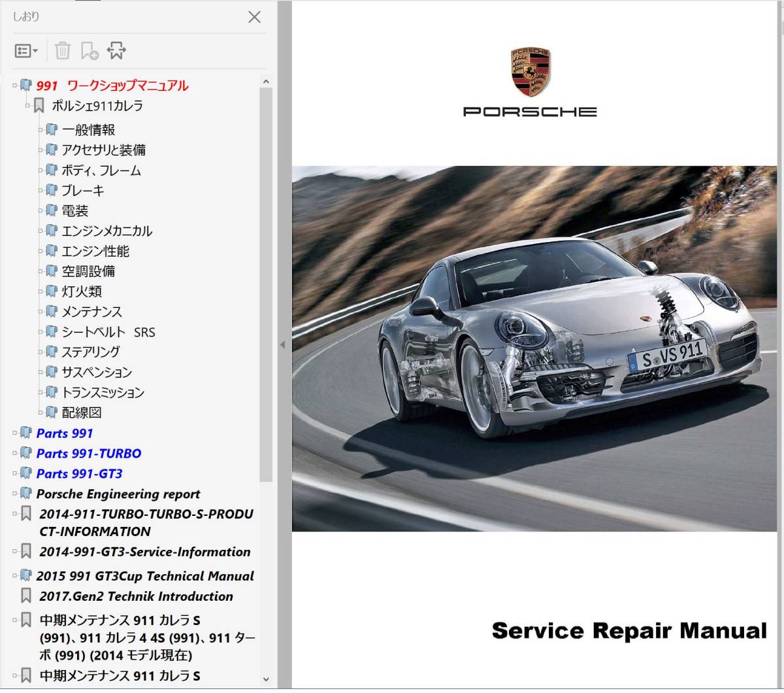Viewport: 784px width, 693px height.
Task: Click the bookmarks scrollbar down arrow
Action: click(266, 680)
